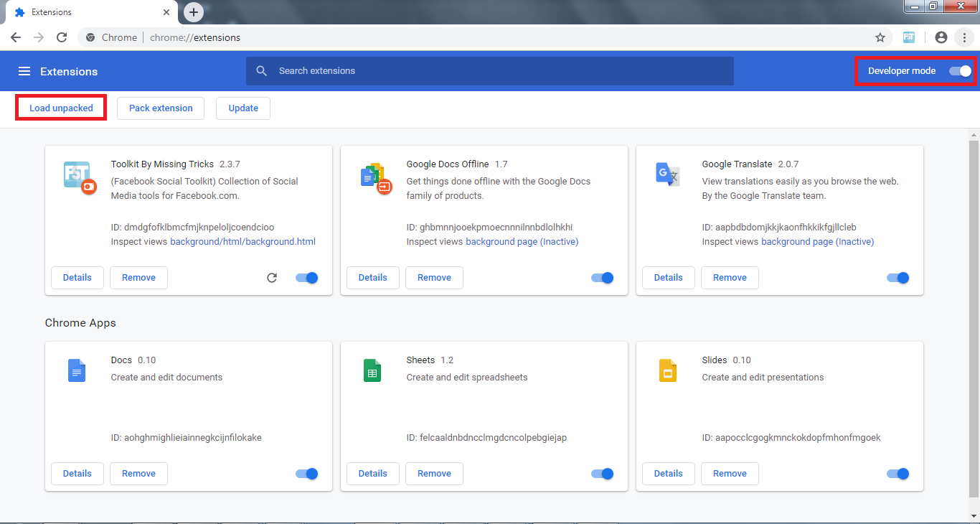Image resolution: width=980 pixels, height=524 pixels.
Task: Click the Sheets app icon
Action: [372, 370]
